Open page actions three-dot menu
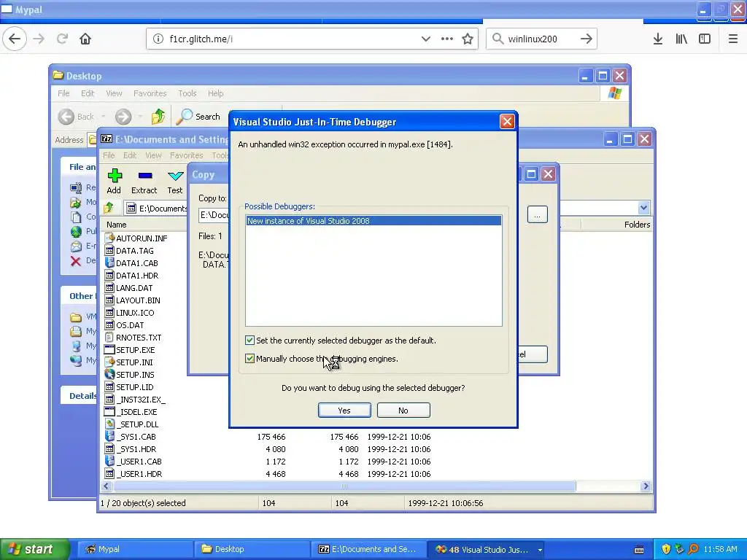This screenshot has height=560, width=747. [x=447, y=39]
